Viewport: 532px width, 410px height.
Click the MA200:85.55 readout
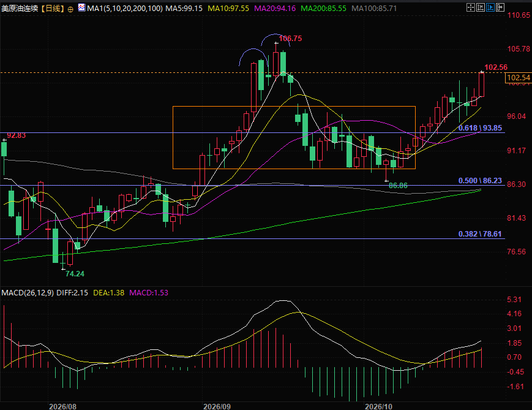point(324,9)
